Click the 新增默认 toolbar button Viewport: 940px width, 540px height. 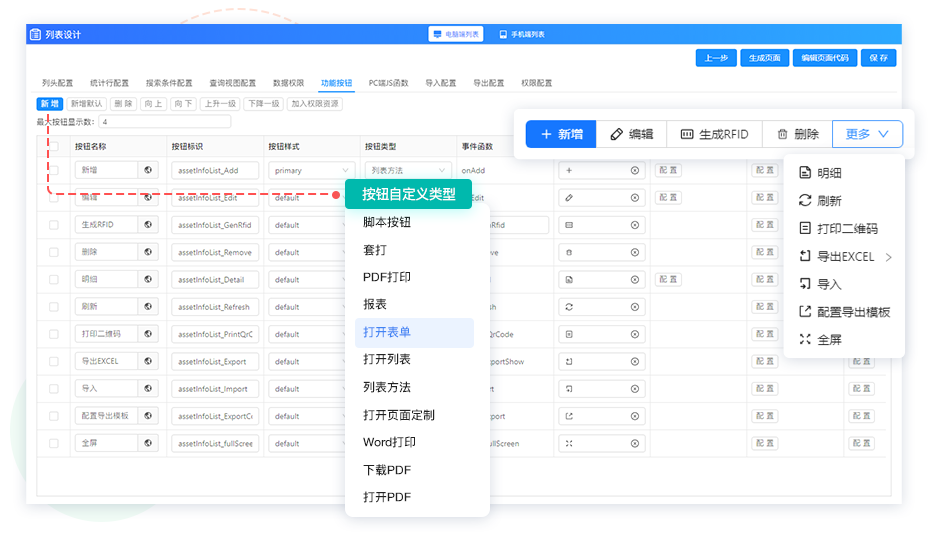[86, 104]
